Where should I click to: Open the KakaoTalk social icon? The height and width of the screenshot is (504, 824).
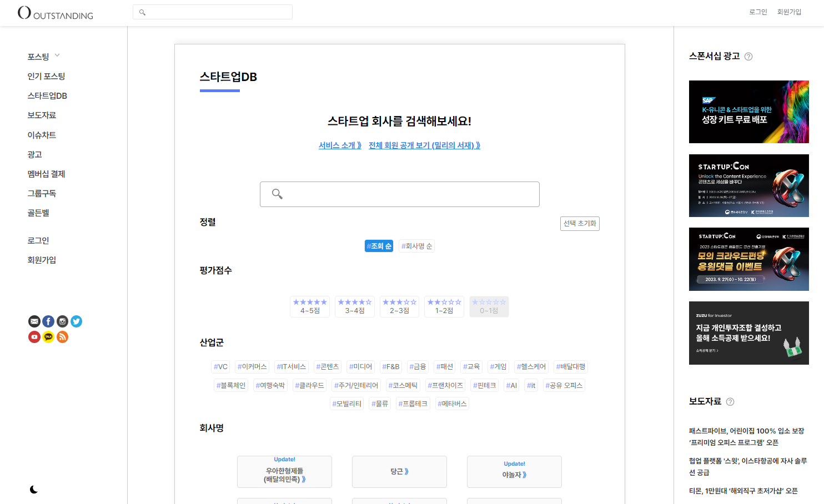pyautogui.click(x=48, y=337)
